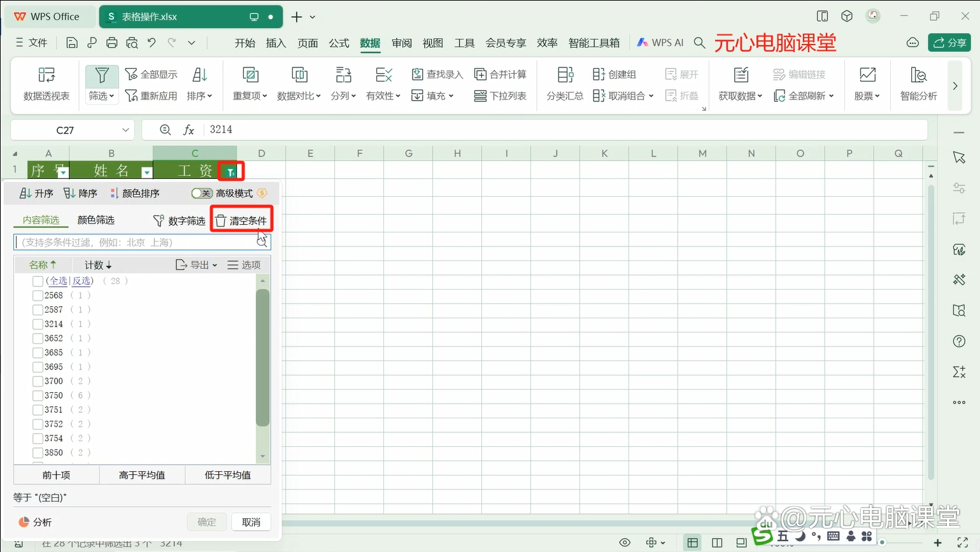Click the selection arrow icon in right sidebar
The height and width of the screenshot is (552, 980).
959,157
